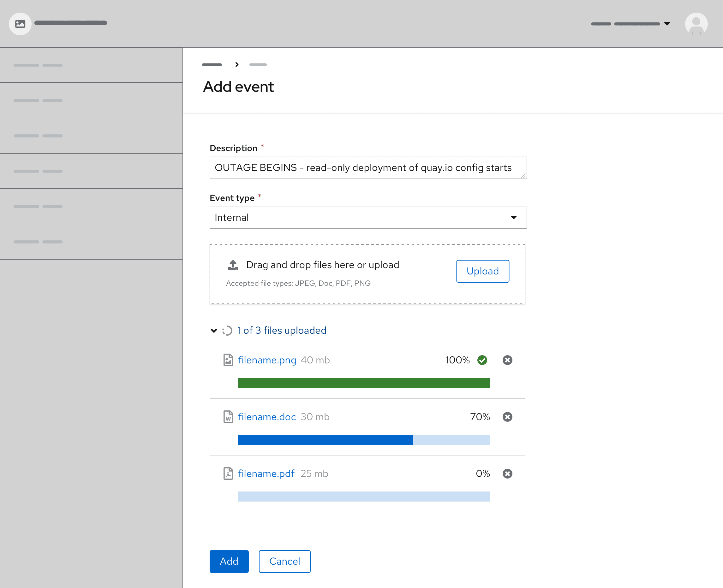The height and width of the screenshot is (588, 723).
Task: Collapse the files uploaded list chevron
Action: [213, 331]
